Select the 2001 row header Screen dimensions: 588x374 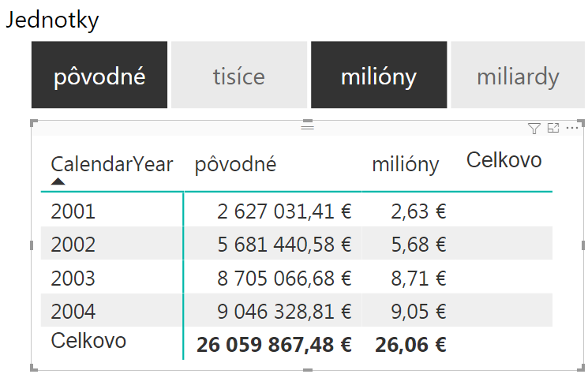(x=73, y=211)
